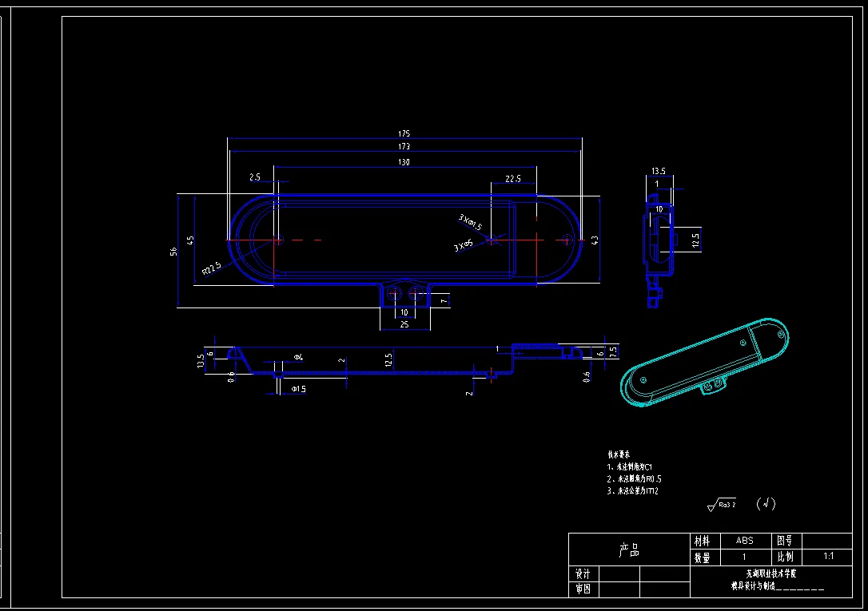Screen dimensions: 868x611
Task: Click the 45 vertical dimension
Action: pos(190,240)
